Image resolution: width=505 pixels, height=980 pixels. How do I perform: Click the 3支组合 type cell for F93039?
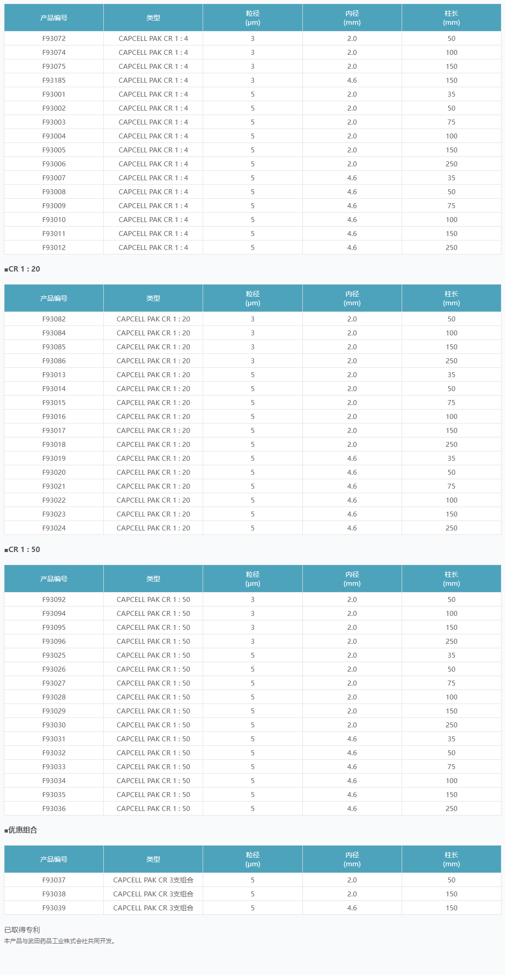pyautogui.click(x=153, y=908)
